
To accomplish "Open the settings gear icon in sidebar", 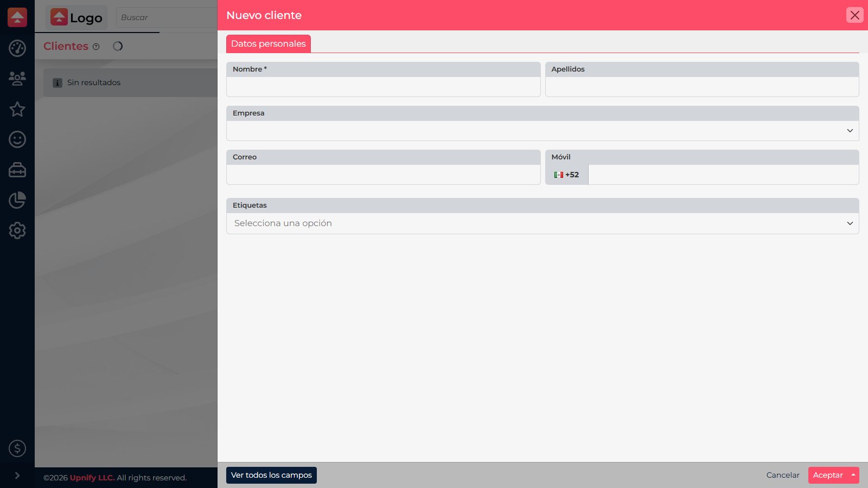I will pyautogui.click(x=17, y=230).
